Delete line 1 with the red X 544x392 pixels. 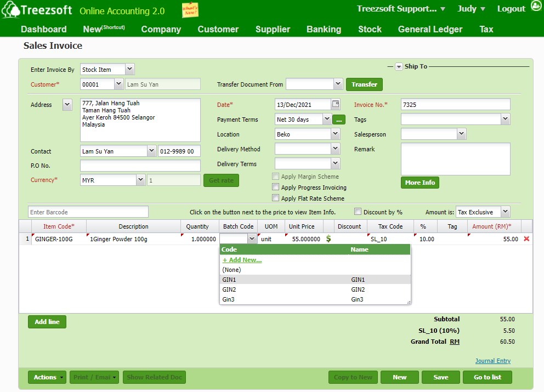point(526,239)
